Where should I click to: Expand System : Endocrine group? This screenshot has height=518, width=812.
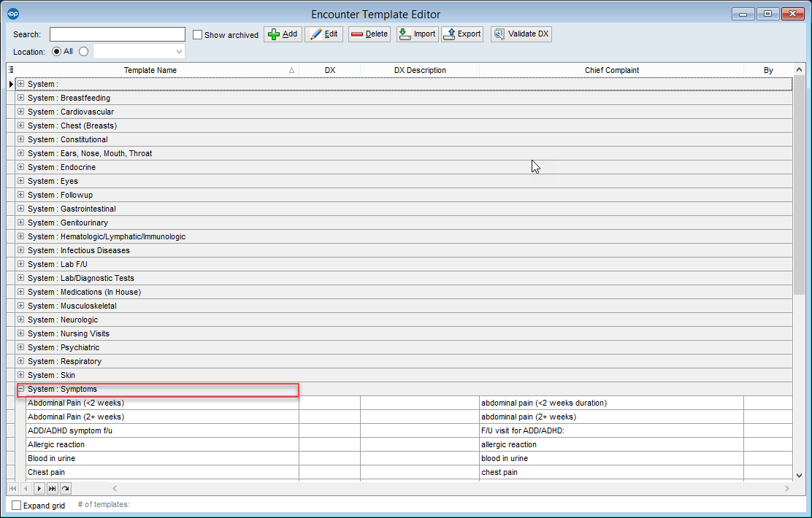pos(20,166)
